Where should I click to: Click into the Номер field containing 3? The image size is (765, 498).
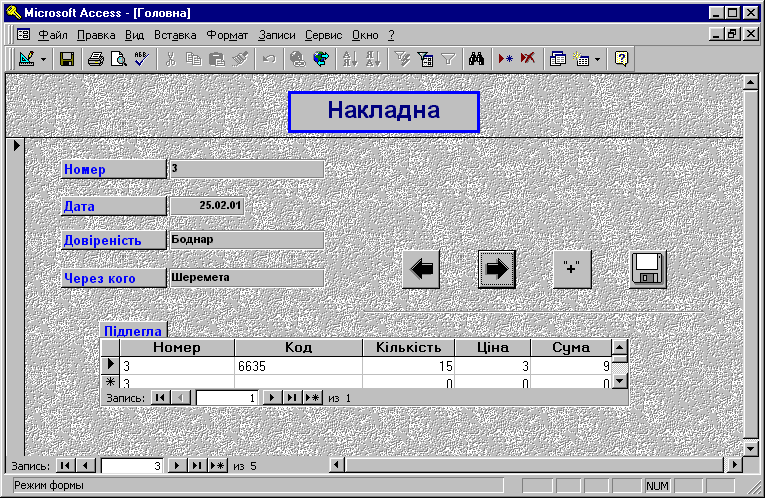pos(246,169)
